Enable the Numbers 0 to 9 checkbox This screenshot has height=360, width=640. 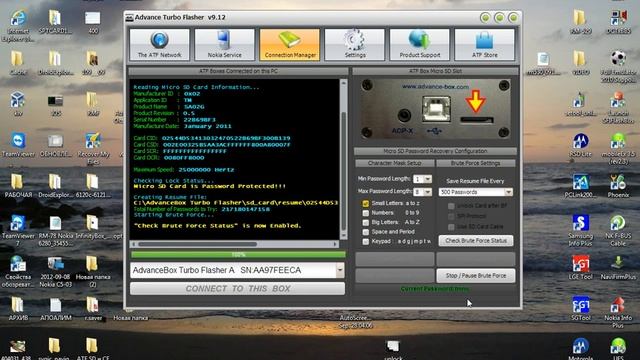[x=365, y=213]
